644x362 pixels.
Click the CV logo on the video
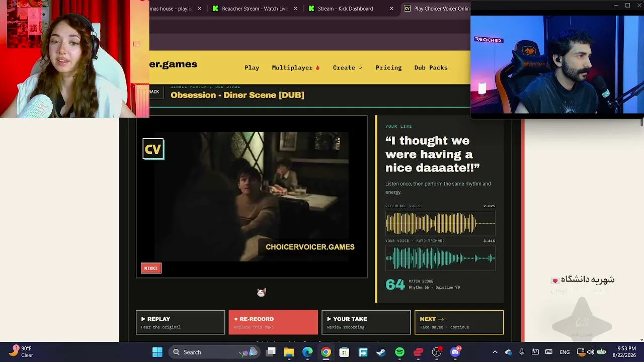(x=153, y=149)
